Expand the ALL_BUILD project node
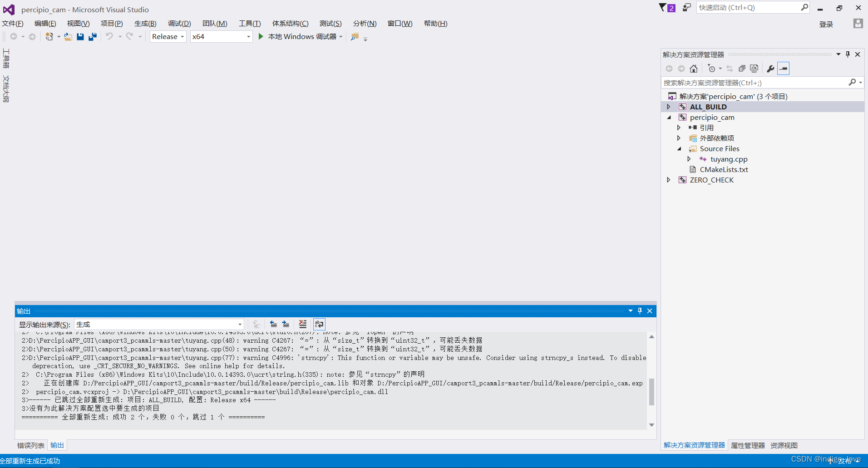Screen dimensions: 868x468 tap(668, 107)
